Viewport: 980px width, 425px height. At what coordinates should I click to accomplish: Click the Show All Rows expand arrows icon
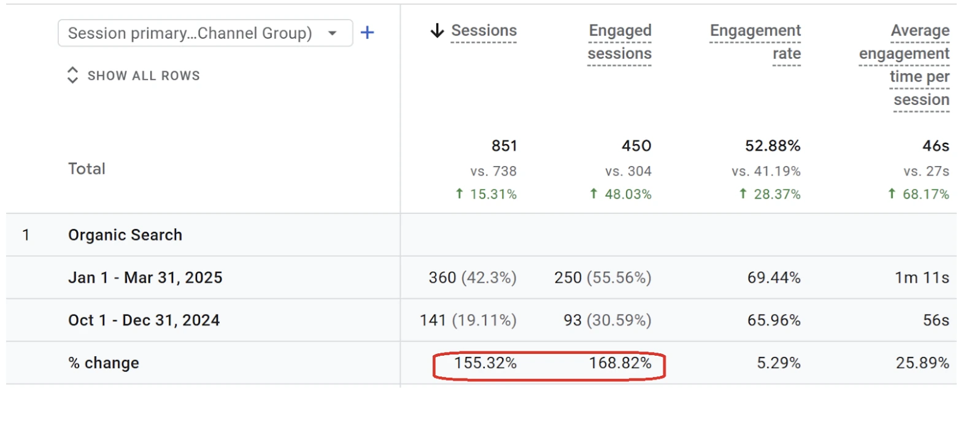tap(72, 75)
